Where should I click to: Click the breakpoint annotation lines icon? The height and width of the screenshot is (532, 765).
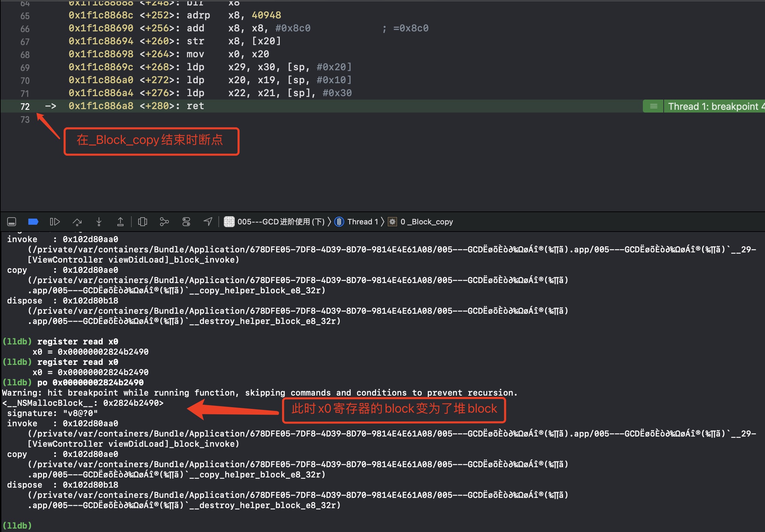point(653,106)
